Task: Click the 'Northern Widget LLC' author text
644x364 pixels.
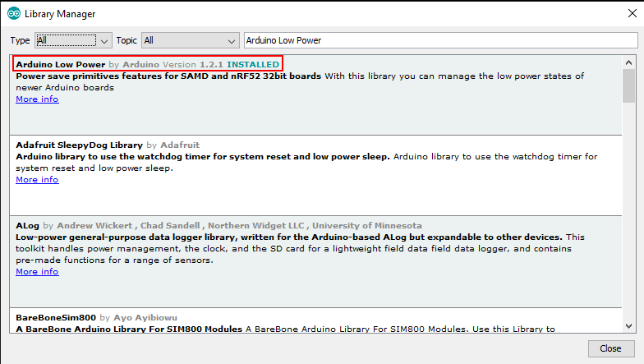Action: (x=256, y=225)
